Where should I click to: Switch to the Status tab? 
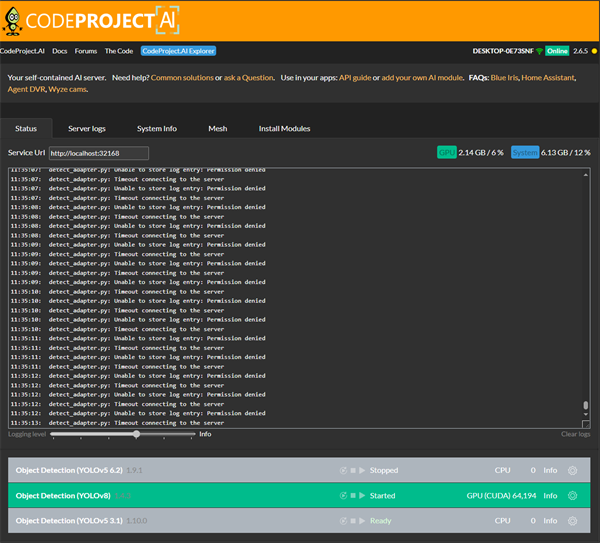(26, 129)
